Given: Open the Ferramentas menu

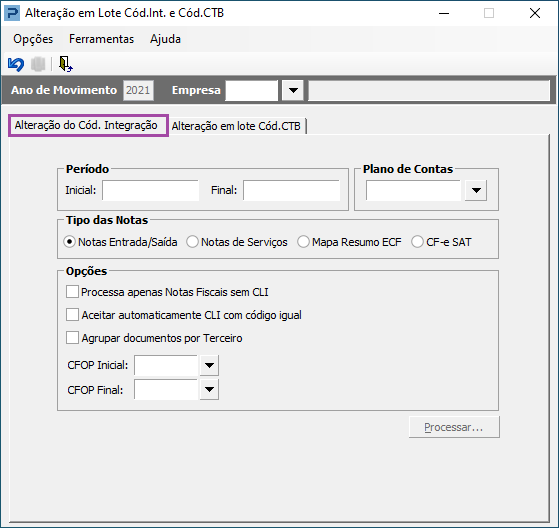Looking at the screenshot, I should pyautogui.click(x=102, y=39).
